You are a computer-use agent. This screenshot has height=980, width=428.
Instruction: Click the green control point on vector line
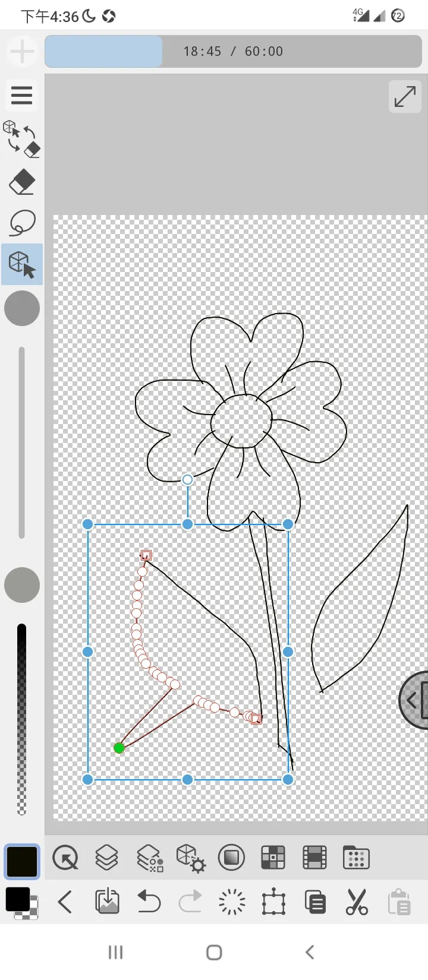(119, 748)
